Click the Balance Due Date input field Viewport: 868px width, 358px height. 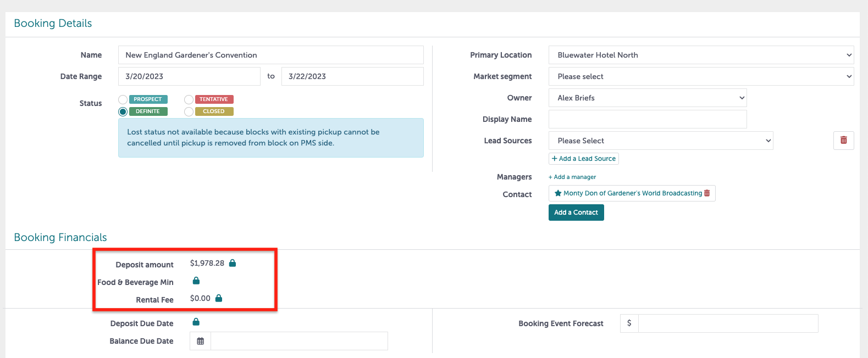299,341
